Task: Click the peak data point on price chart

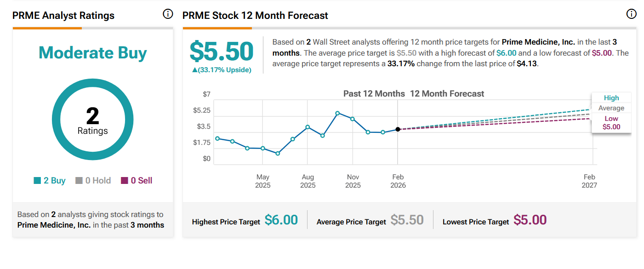Action: (337, 113)
